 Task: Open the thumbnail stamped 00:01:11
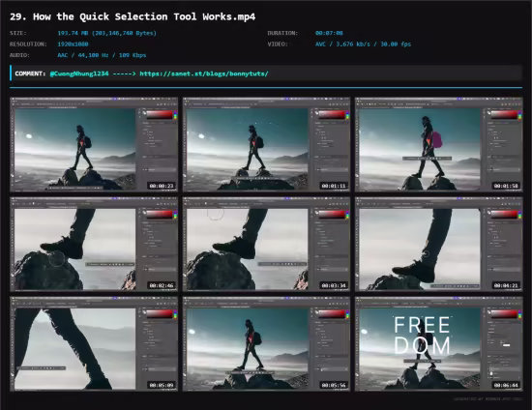(x=266, y=145)
